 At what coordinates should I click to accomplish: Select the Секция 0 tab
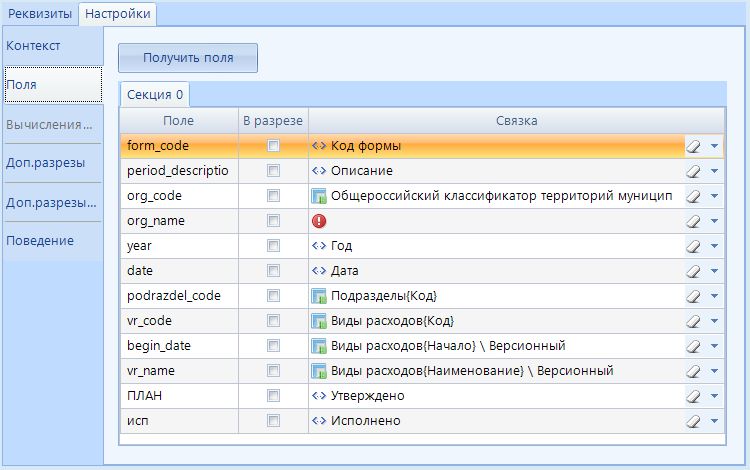point(154,95)
